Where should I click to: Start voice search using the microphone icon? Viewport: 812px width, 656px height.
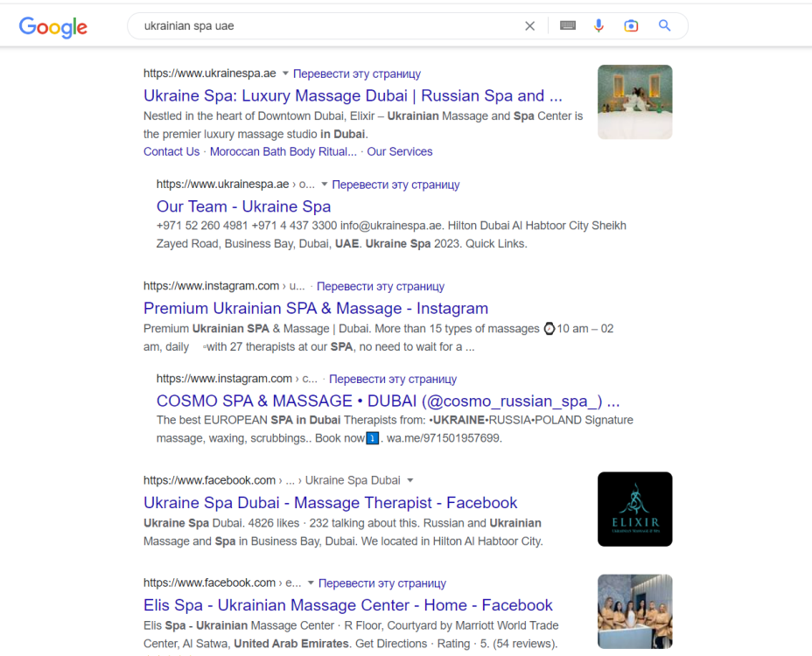tap(598, 25)
